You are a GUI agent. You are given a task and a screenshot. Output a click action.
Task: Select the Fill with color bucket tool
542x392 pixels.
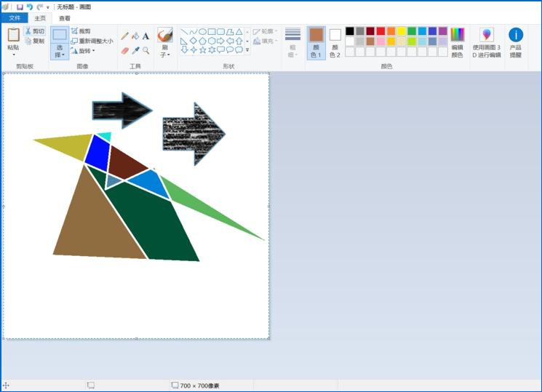pyautogui.click(x=135, y=36)
